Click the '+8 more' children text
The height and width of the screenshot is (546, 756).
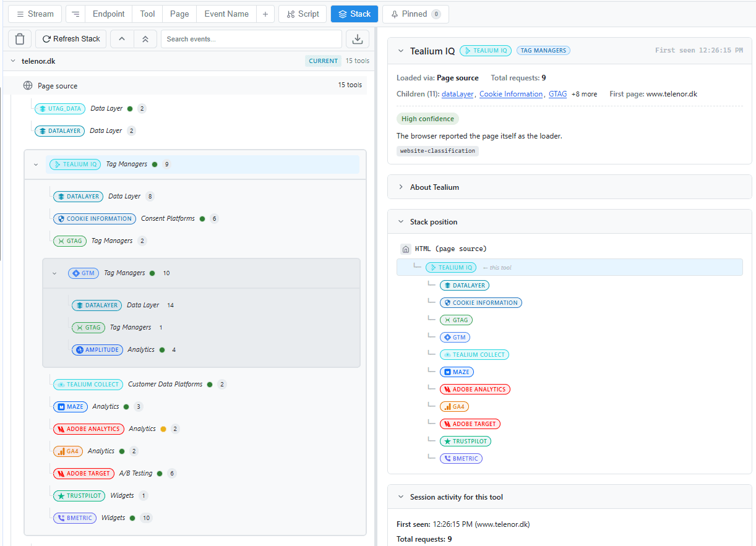coord(584,94)
